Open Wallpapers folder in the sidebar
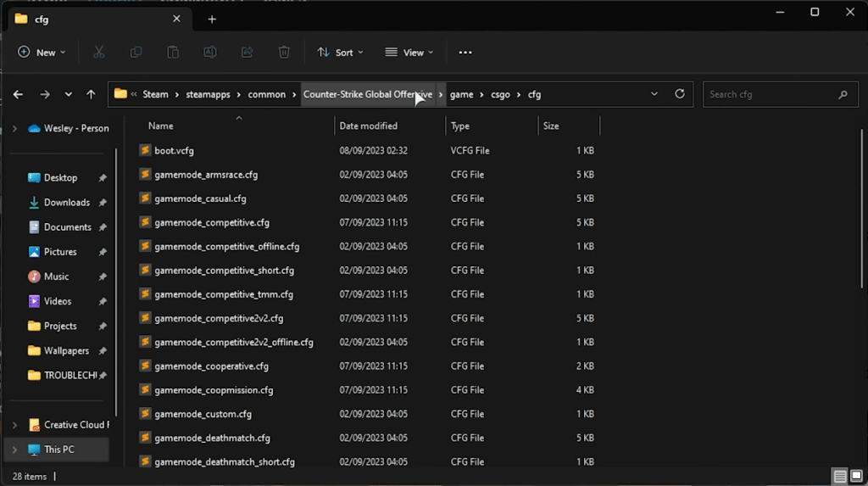Viewport: 868px width, 486px height. [66, 351]
